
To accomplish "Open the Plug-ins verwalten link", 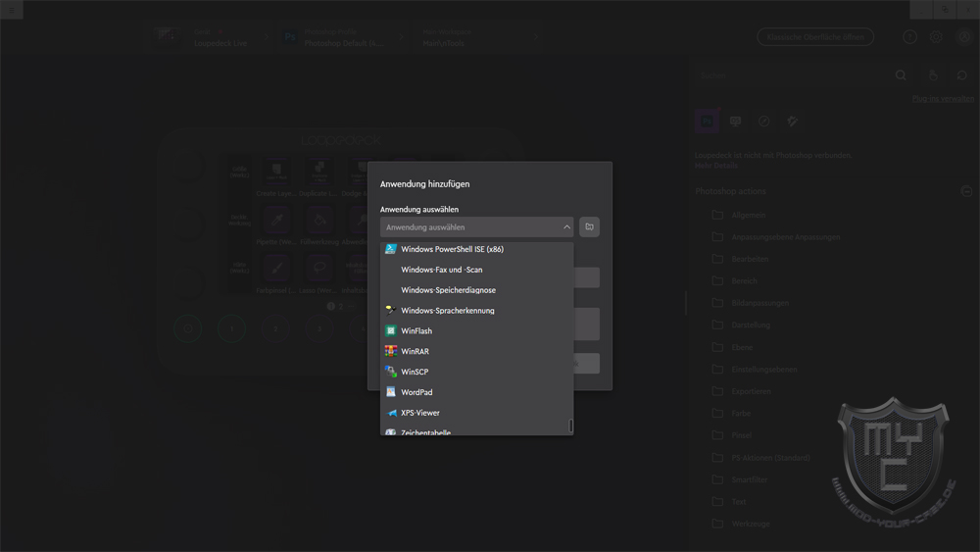I will [943, 99].
